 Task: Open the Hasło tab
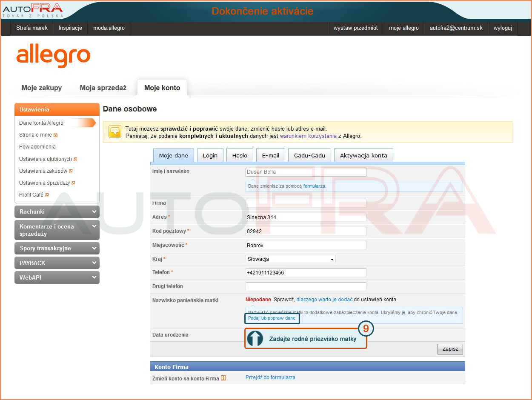(x=240, y=156)
